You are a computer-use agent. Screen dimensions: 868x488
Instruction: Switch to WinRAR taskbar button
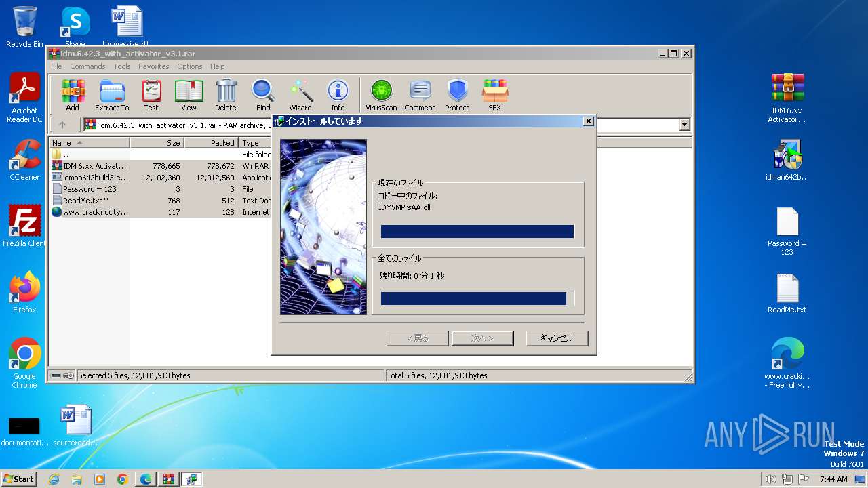168,479
